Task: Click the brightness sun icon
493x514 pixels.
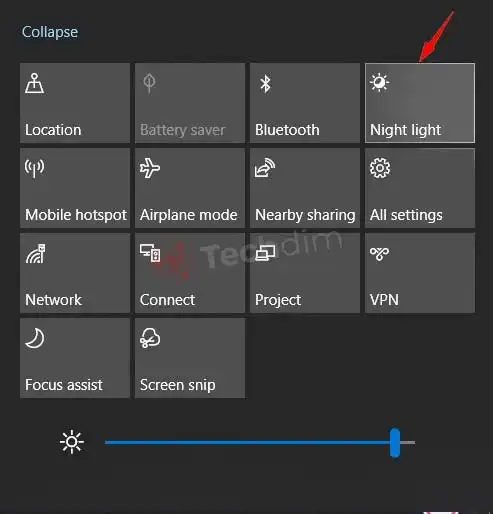Action: pyautogui.click(x=72, y=442)
